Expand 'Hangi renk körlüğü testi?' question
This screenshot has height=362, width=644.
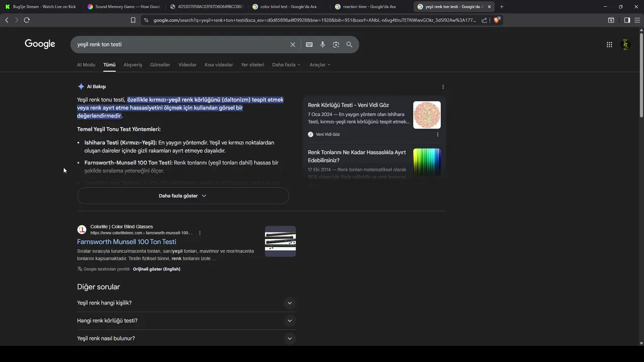(x=186, y=321)
